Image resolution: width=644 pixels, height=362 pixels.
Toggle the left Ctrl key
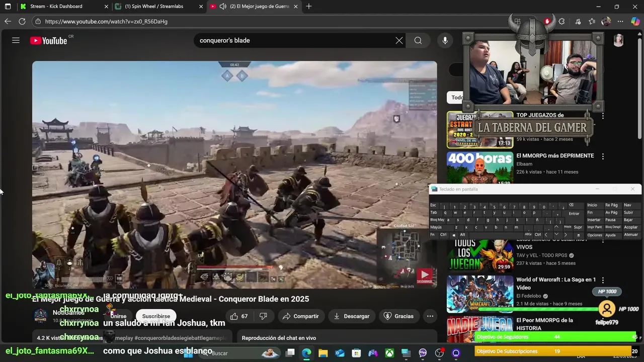(x=443, y=235)
